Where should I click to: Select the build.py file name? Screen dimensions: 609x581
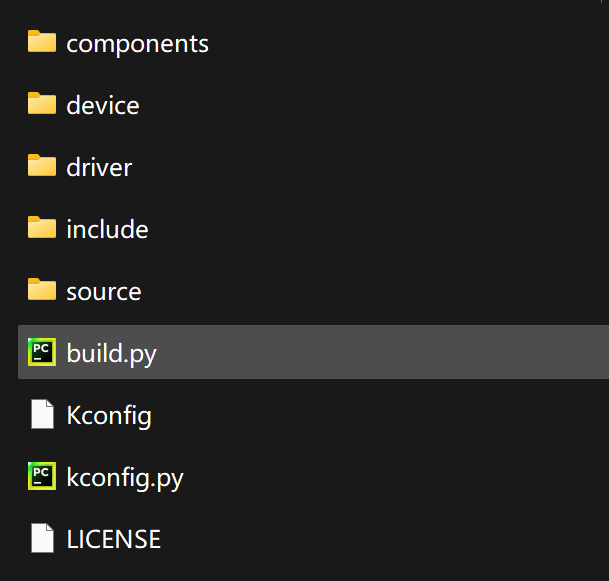tap(111, 354)
